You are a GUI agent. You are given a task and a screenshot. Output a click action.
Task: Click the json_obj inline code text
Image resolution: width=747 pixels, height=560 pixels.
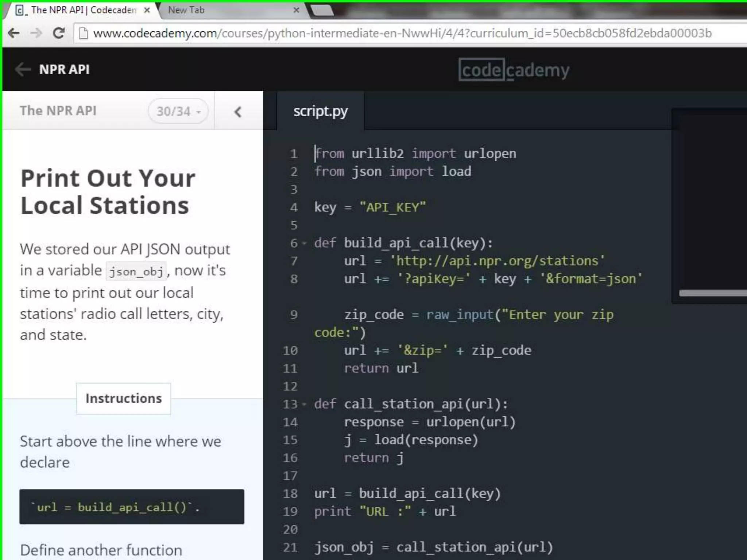click(136, 272)
